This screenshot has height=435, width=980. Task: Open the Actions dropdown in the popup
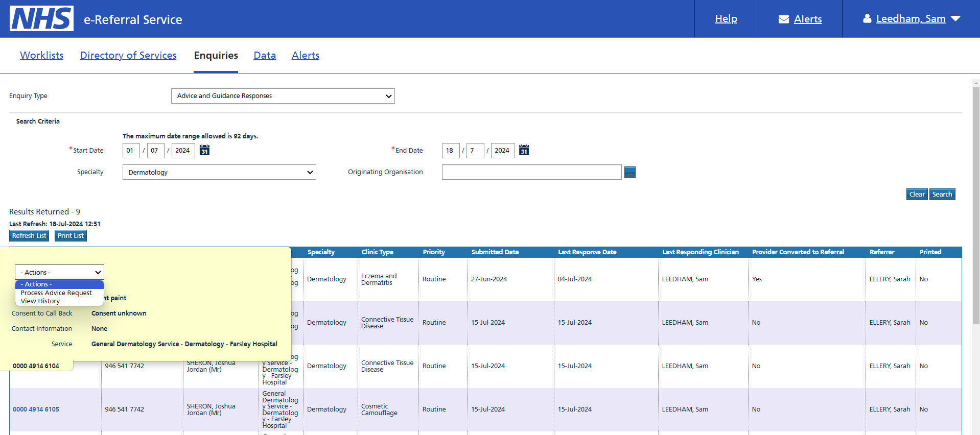tap(59, 272)
